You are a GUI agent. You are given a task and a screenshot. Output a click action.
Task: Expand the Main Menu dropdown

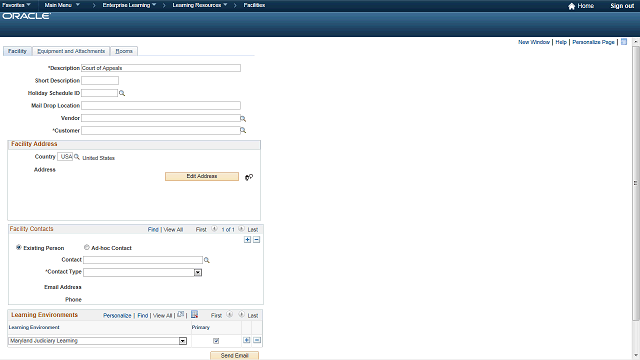[62, 5]
